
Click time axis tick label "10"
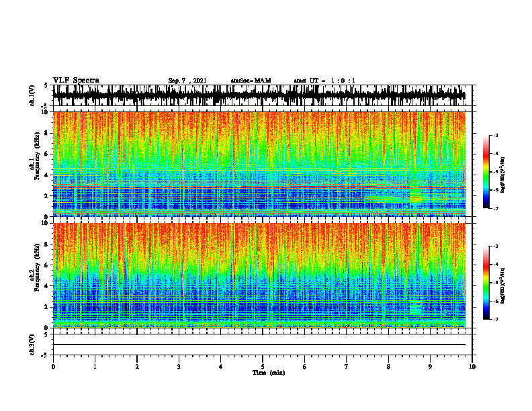click(472, 367)
